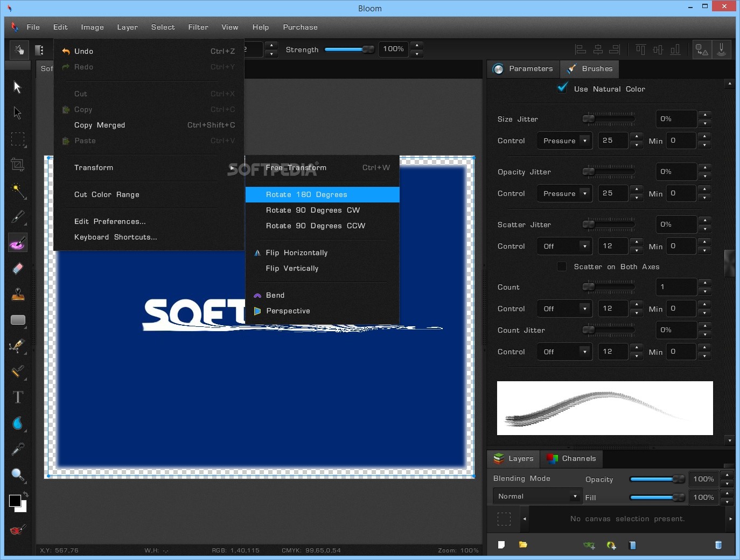Viewport: 740px width, 560px height.
Task: Click the blue duplicate layer icon
Action: (x=632, y=545)
